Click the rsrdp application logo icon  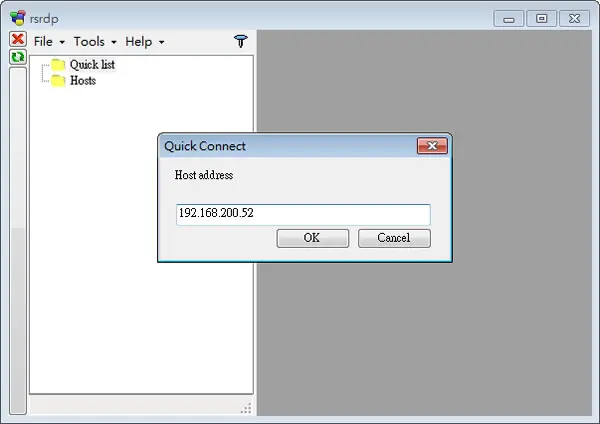tap(18, 18)
